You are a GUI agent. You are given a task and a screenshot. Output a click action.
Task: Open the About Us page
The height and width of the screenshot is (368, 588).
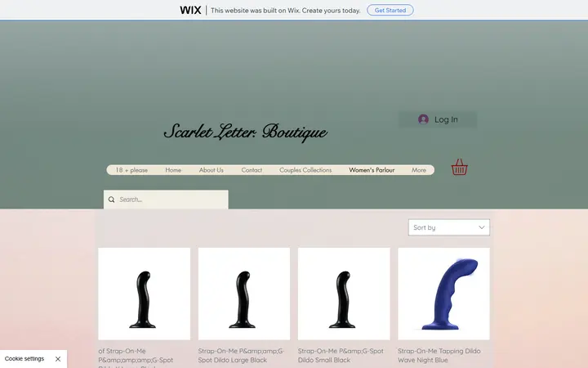[x=212, y=170]
